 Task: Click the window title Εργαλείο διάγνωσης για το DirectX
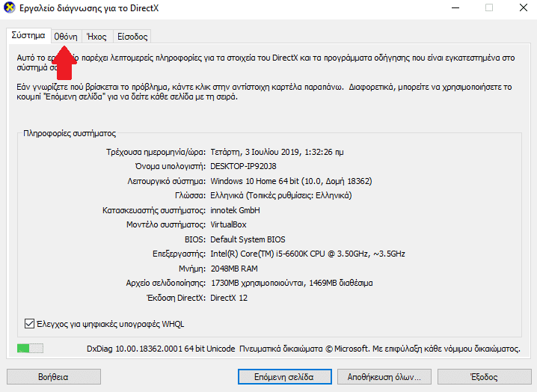[x=89, y=8]
